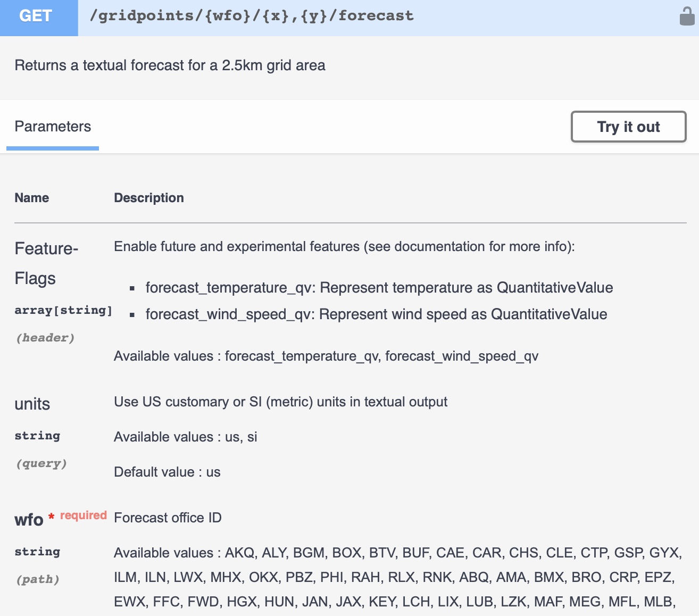Click the Feature-Flags parameter name

tap(46, 263)
